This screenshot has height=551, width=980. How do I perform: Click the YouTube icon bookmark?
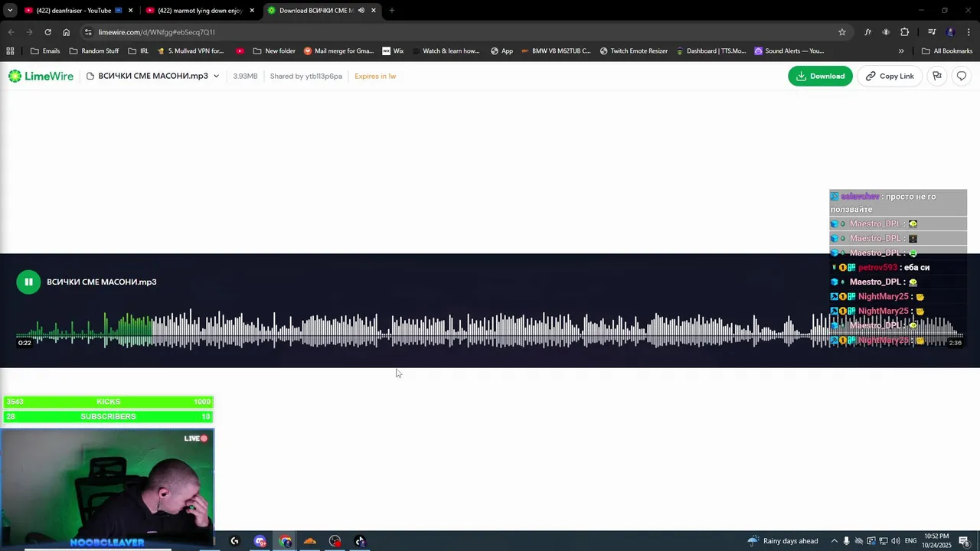click(x=240, y=51)
